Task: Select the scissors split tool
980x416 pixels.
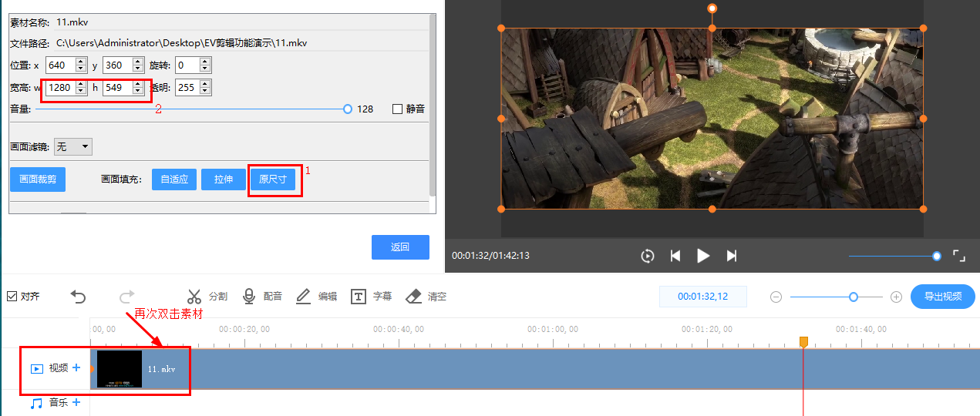Action: [x=194, y=297]
